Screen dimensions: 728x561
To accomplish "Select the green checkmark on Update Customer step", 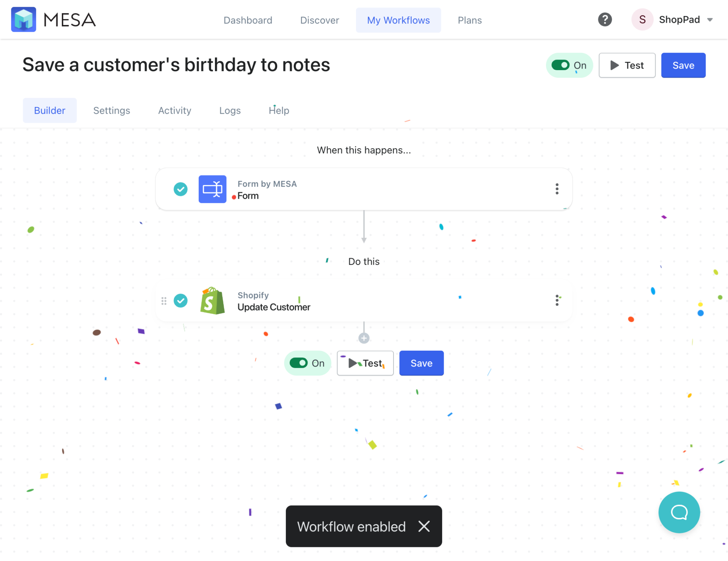I will coord(181,301).
